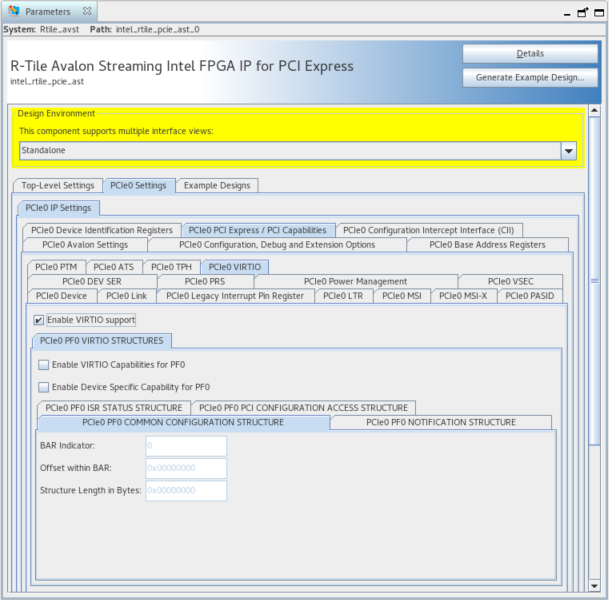
Task: Click the Offset within BAR field
Action: point(186,468)
